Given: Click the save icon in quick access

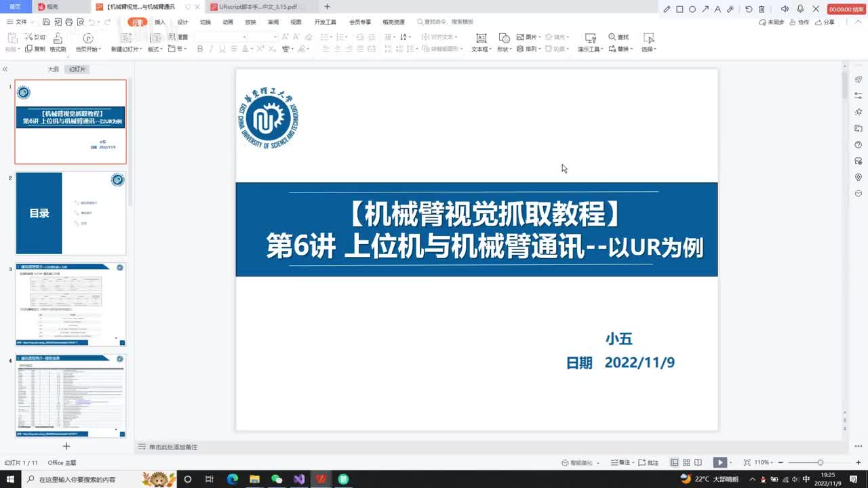Looking at the screenshot, I should [45, 22].
